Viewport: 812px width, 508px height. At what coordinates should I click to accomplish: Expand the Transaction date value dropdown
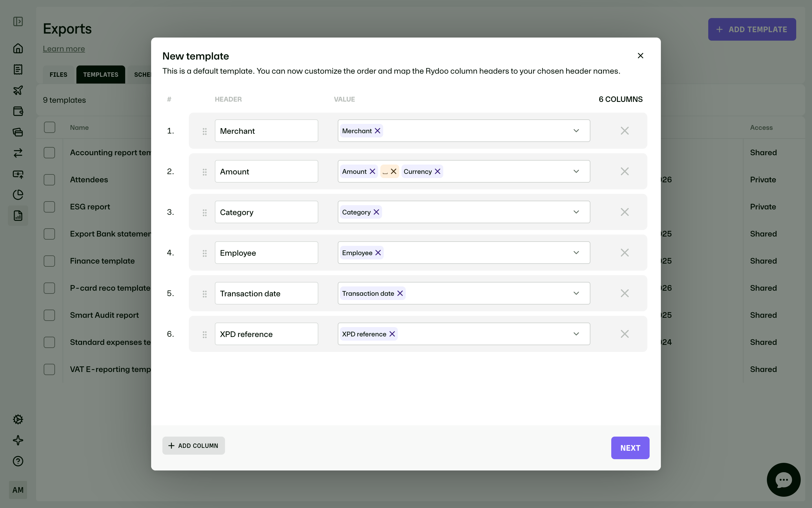pyautogui.click(x=576, y=293)
